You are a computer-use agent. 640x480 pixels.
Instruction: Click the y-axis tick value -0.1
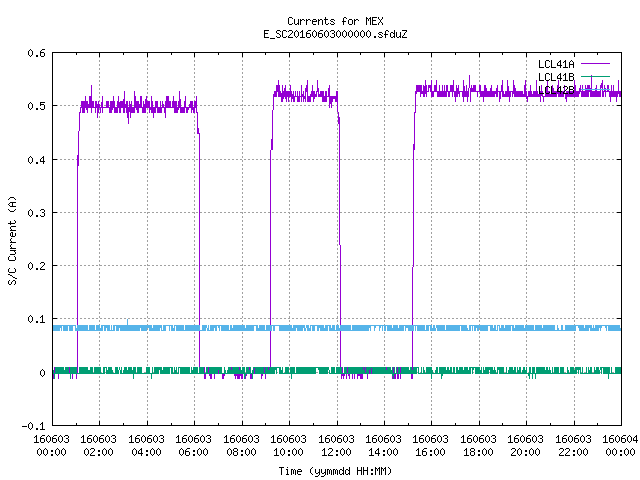click(x=33, y=426)
